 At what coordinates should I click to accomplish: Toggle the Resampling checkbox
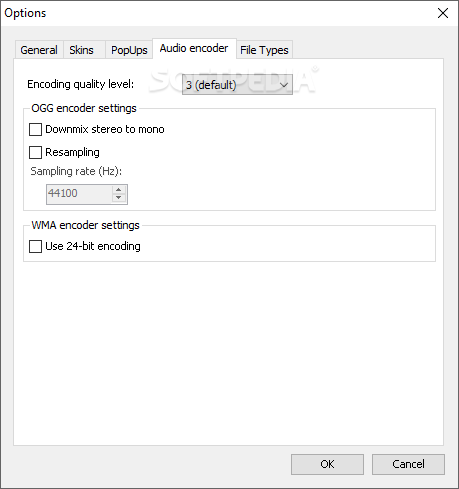(x=35, y=152)
